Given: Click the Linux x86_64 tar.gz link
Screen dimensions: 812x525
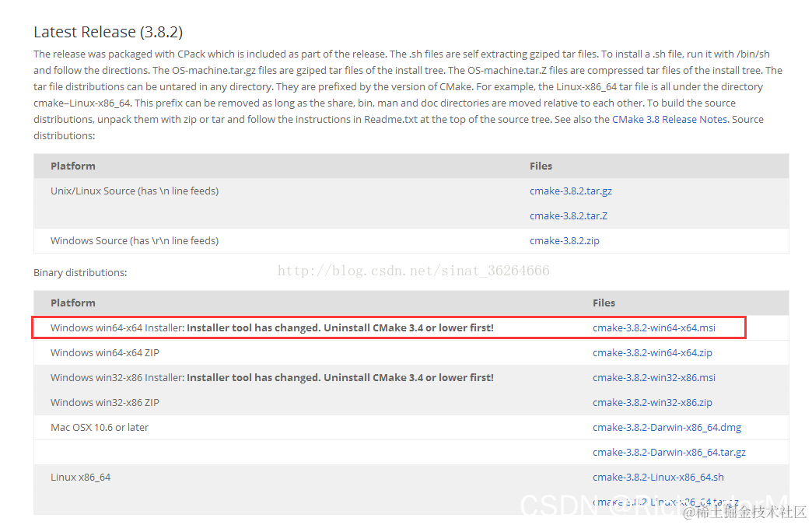Looking at the screenshot, I should [666, 502].
